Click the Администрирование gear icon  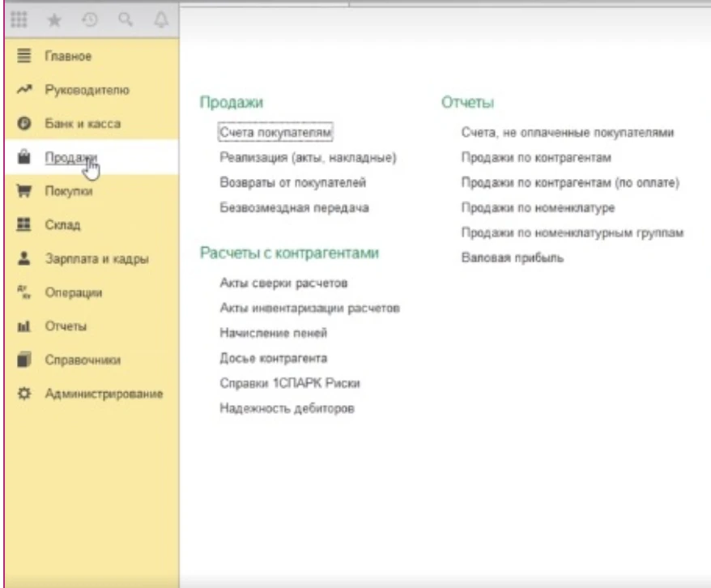(x=24, y=394)
